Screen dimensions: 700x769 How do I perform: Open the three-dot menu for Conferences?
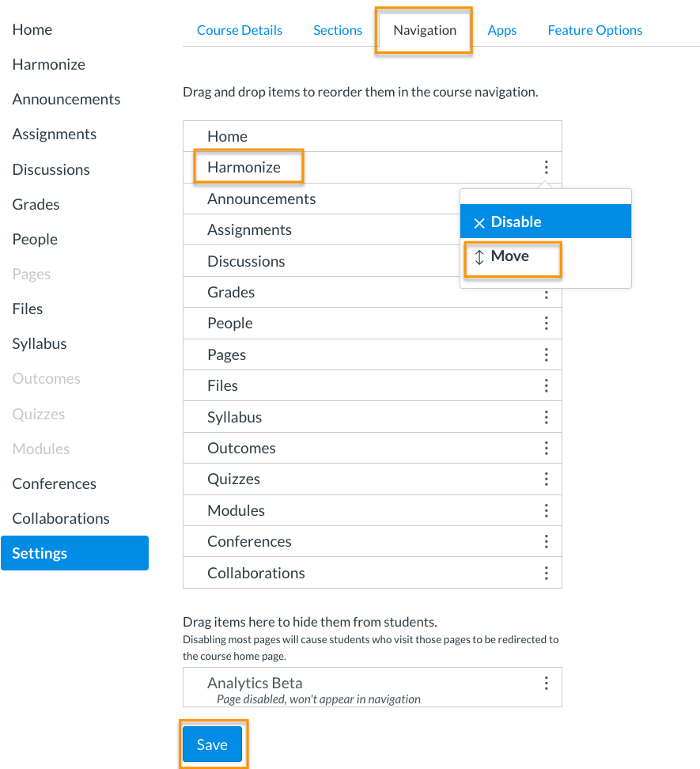pos(547,541)
